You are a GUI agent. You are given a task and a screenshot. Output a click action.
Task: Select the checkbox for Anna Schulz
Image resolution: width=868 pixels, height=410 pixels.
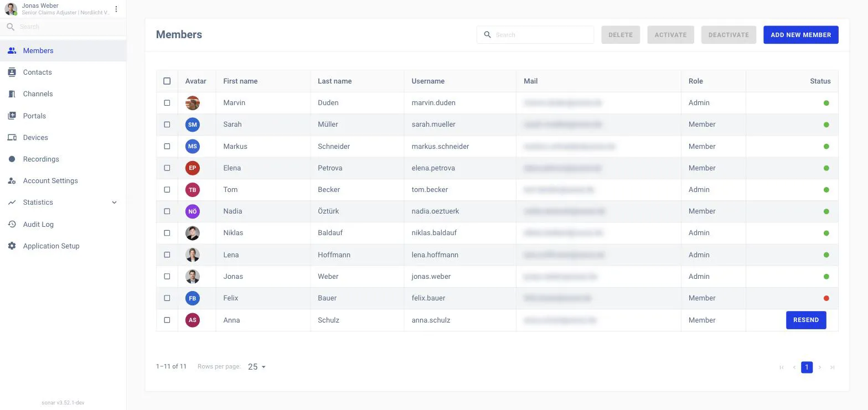click(x=167, y=320)
